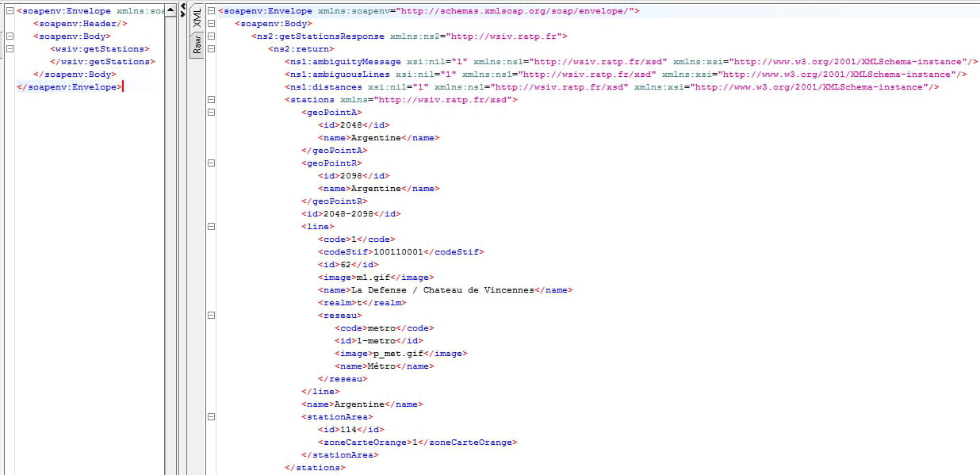Viewport: 980px width, 475px height.
Task: Click closing /soapenv:Body tag in request
Action: (75, 75)
